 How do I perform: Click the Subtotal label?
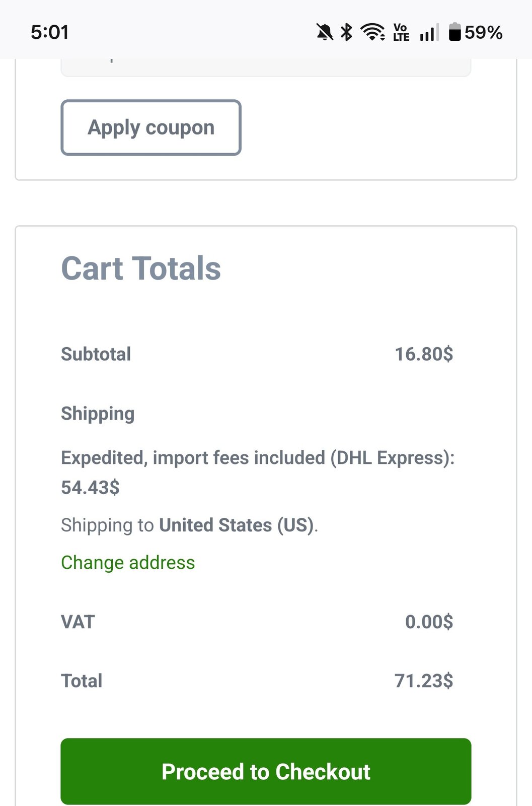tap(96, 354)
